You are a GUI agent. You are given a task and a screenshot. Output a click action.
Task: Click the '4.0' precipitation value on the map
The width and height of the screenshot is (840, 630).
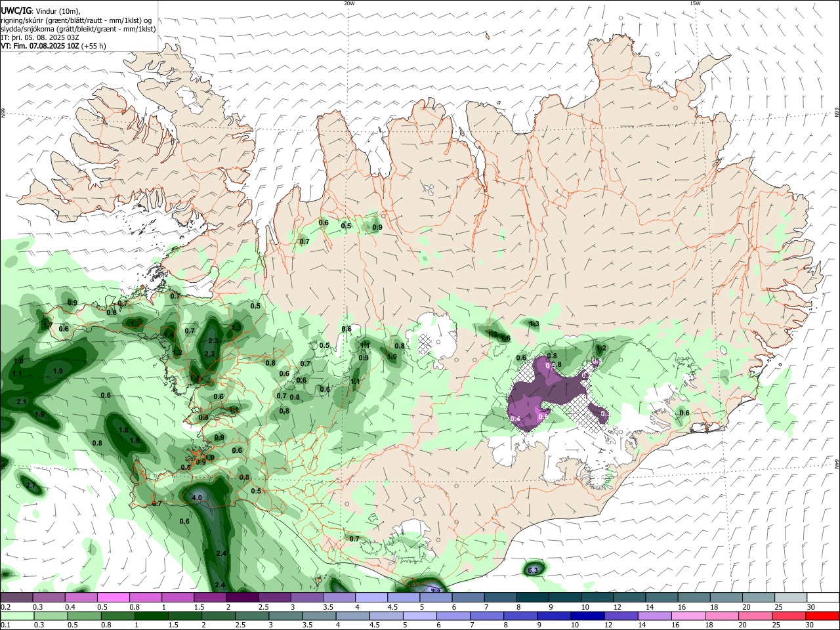point(196,498)
